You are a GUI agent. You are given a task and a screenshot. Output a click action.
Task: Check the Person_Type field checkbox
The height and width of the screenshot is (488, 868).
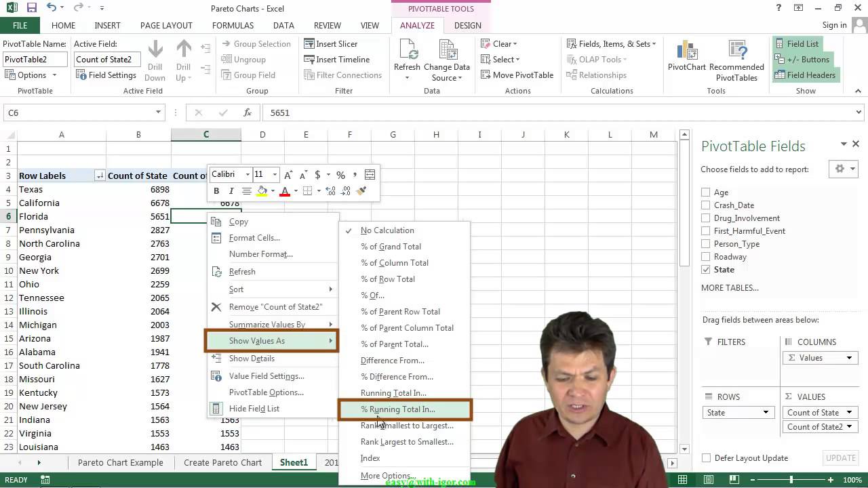coord(706,244)
